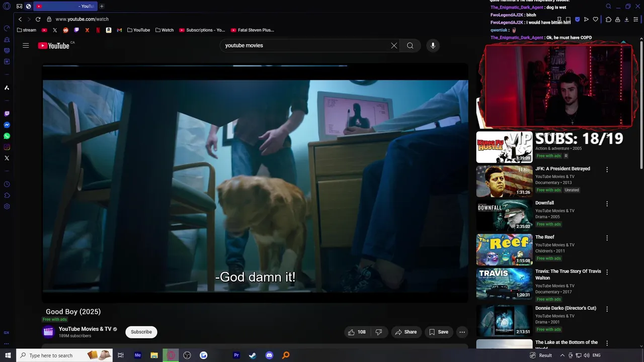Screen dimensions: 644x362
Task: Click the browser back arrow
Action: click(20, 19)
